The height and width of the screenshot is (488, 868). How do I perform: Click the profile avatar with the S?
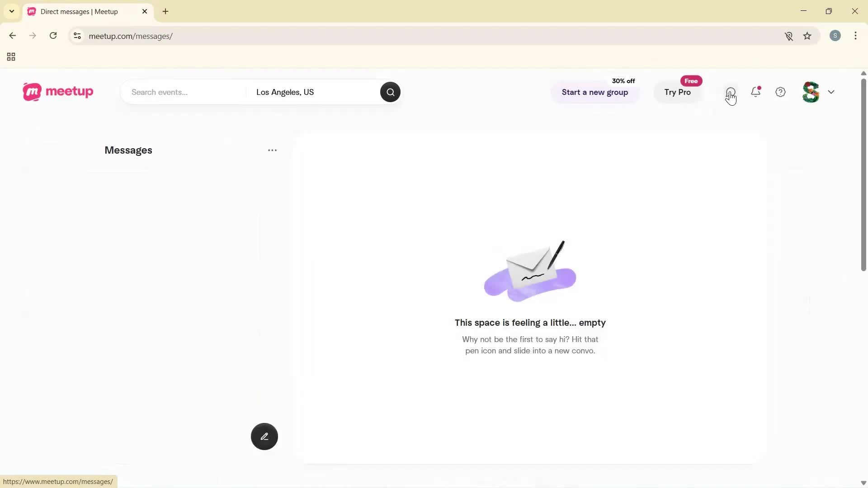pos(810,92)
